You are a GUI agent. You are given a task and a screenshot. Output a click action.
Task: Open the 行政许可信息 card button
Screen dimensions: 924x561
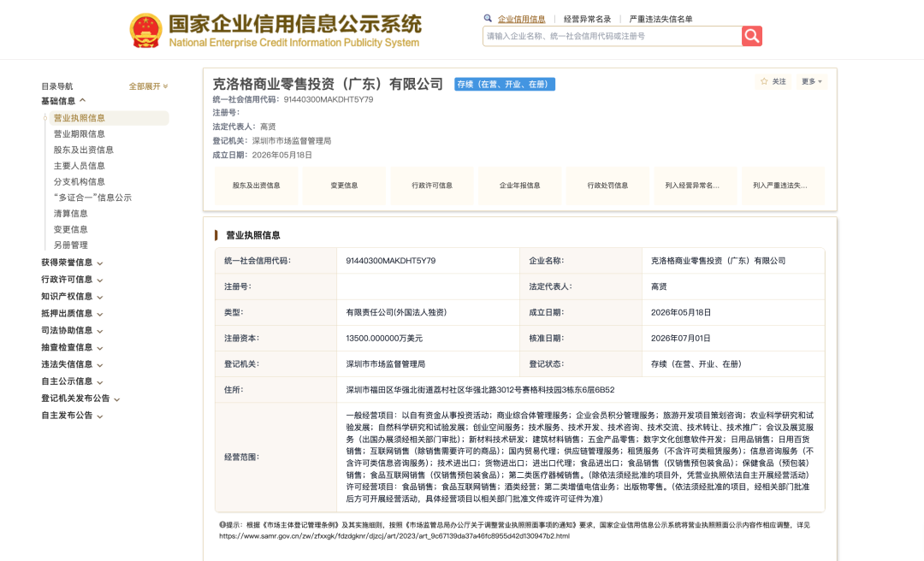click(432, 186)
